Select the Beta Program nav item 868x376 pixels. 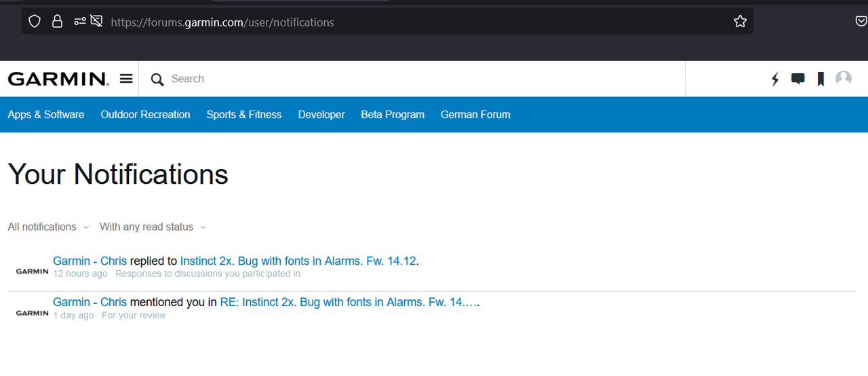click(393, 115)
